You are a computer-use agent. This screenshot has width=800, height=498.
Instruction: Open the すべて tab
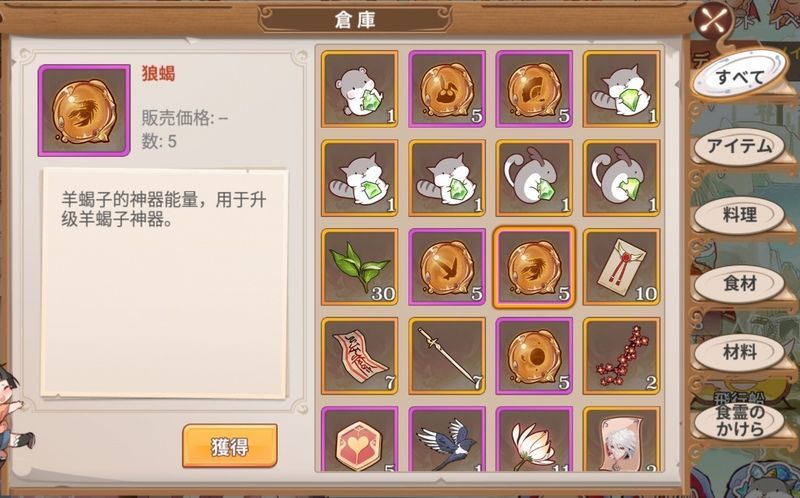coord(739,77)
